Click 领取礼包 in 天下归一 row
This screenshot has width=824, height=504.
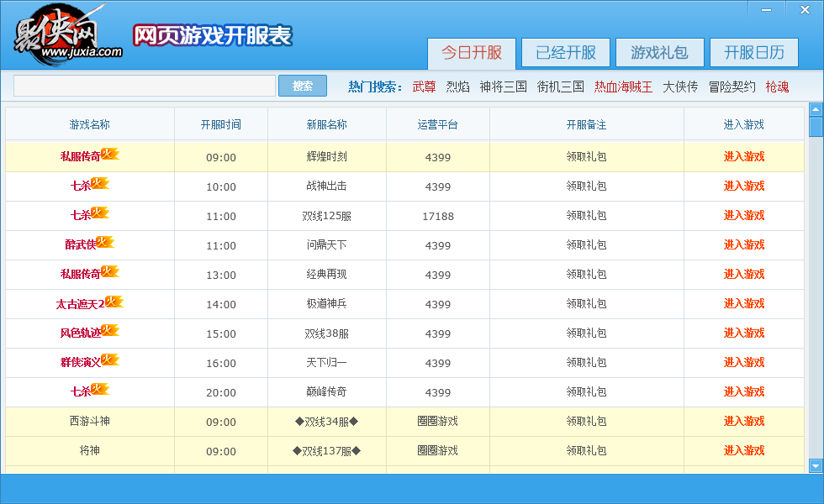click(x=587, y=362)
